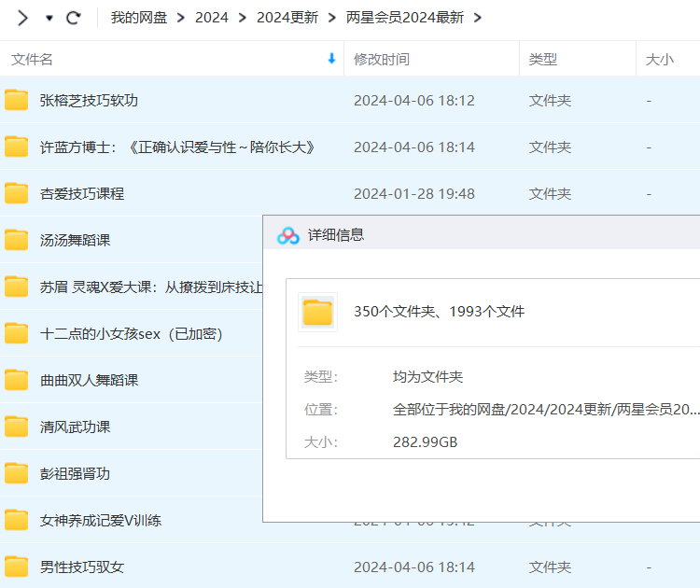Sort list by 大小 column
Screen dimensions: 700x588
(x=659, y=60)
